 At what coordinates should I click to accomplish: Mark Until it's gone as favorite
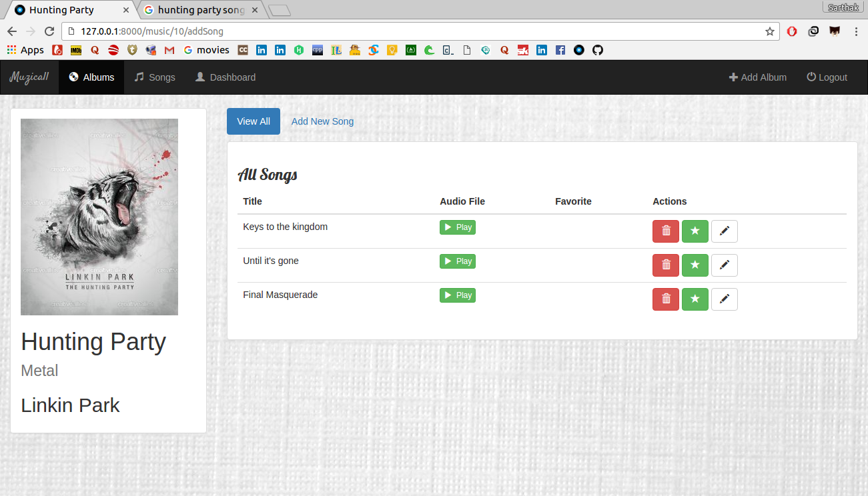pyautogui.click(x=695, y=265)
